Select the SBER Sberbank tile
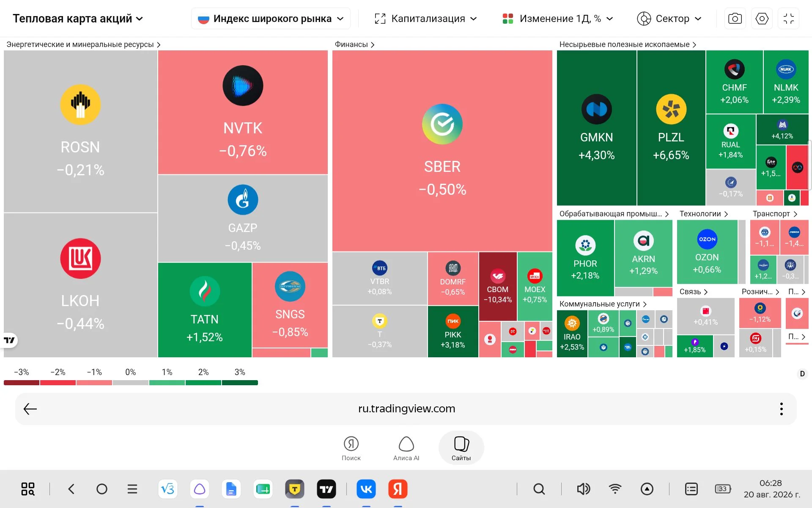Screen dimensions: 812x508 tap(442, 151)
